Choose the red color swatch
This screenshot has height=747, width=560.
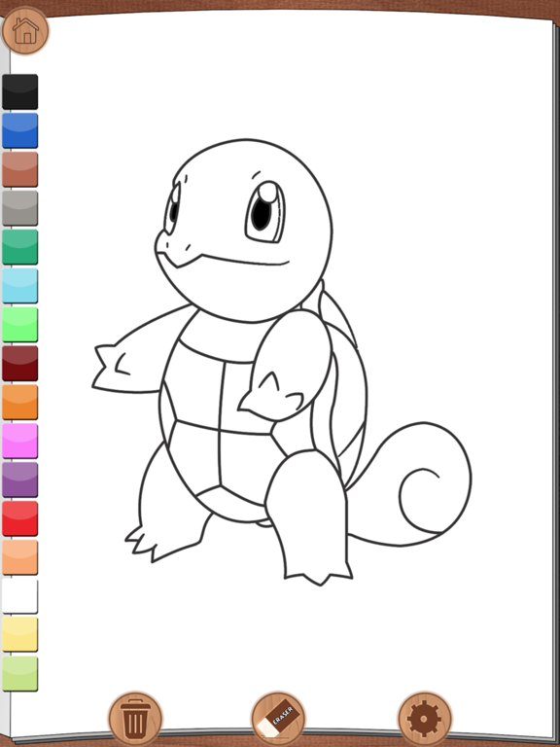tap(20, 518)
